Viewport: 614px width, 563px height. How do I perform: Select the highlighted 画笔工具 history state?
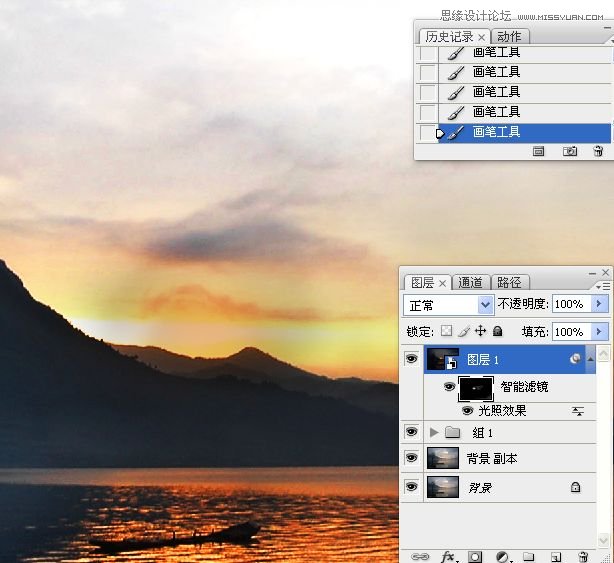(x=524, y=132)
